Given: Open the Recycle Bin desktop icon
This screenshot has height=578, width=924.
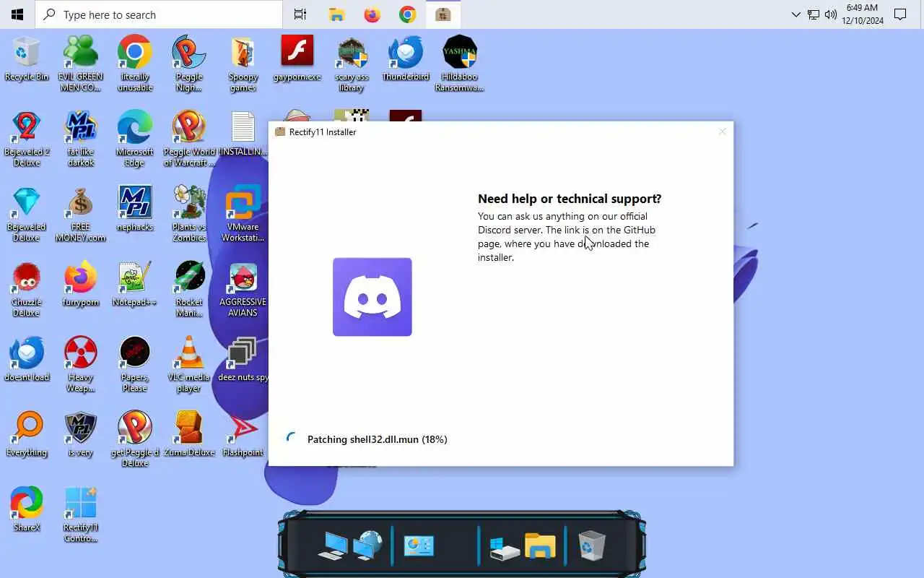Looking at the screenshot, I should click(27, 59).
